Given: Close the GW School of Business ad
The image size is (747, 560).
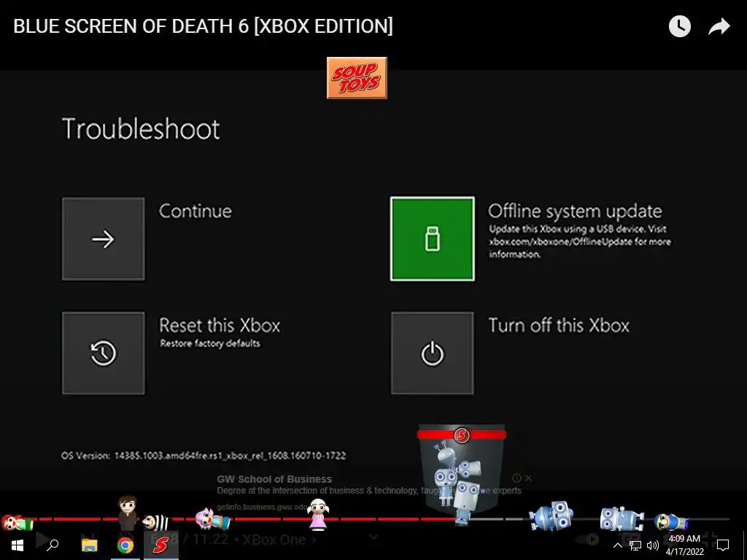Looking at the screenshot, I should point(528,478).
